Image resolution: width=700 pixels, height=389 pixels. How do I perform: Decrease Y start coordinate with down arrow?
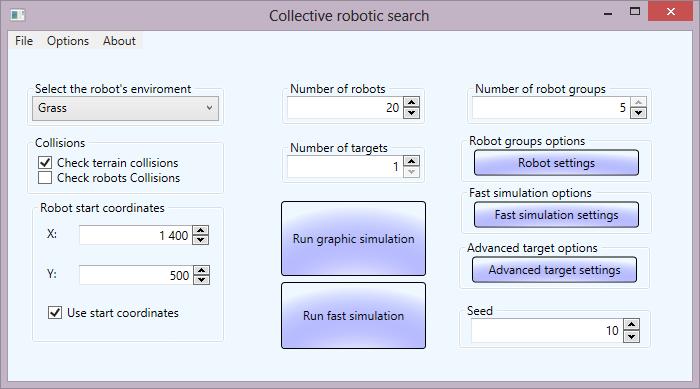(202, 280)
